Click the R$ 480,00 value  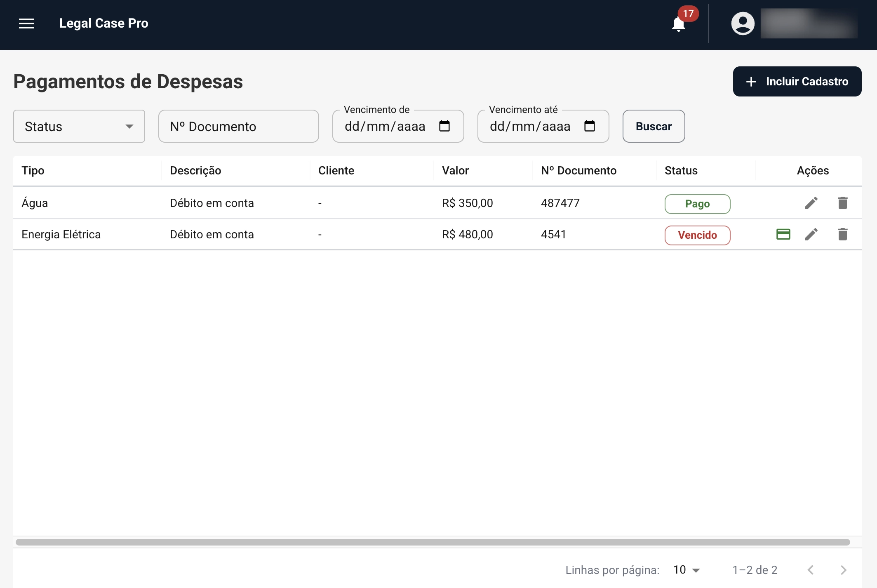click(x=467, y=234)
